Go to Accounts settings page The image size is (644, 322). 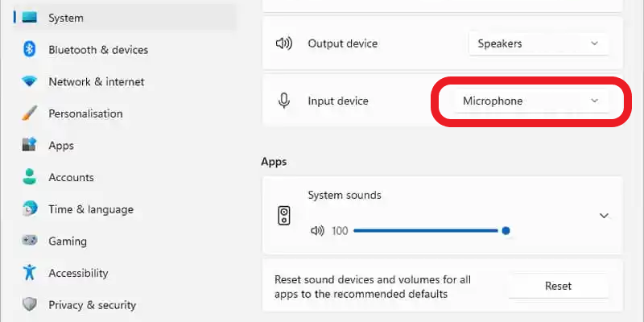71,177
